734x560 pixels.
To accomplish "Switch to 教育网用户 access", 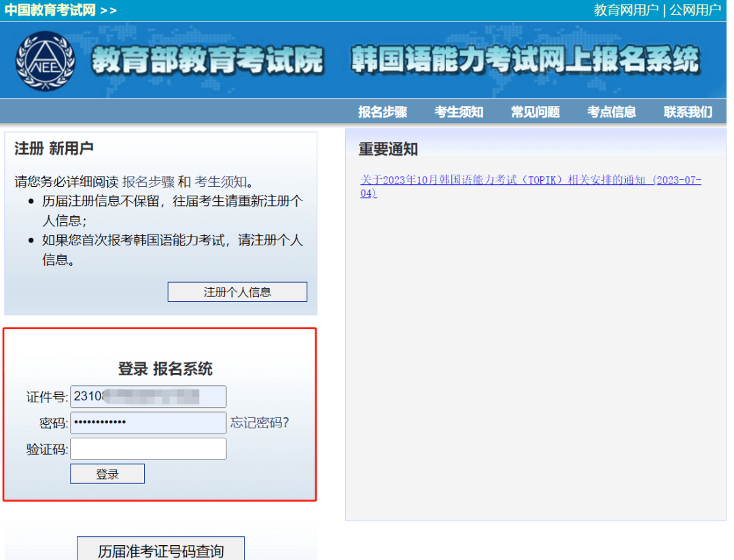I will tap(626, 10).
